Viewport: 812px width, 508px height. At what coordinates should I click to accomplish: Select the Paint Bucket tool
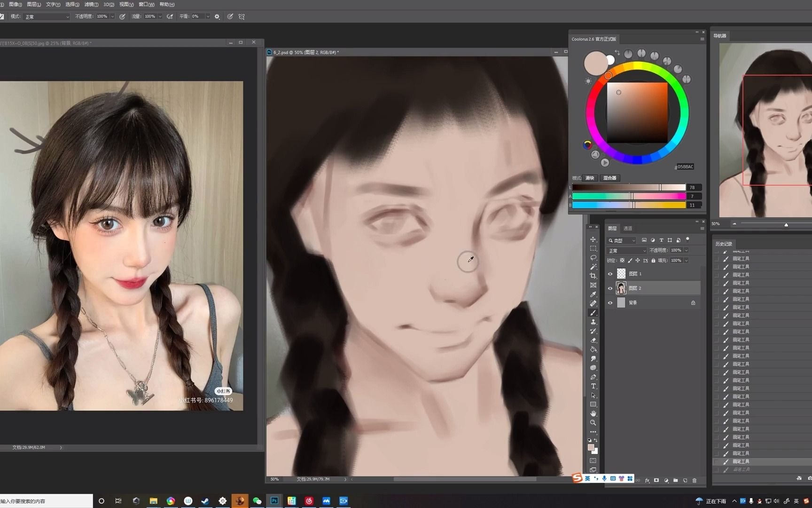click(x=593, y=349)
